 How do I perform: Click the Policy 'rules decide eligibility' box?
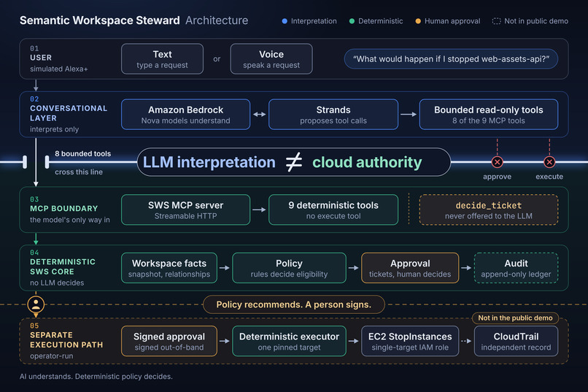click(x=289, y=268)
